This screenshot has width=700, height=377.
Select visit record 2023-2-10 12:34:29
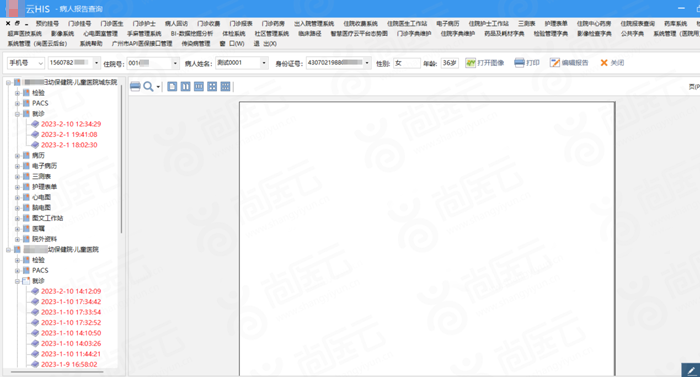(71, 124)
